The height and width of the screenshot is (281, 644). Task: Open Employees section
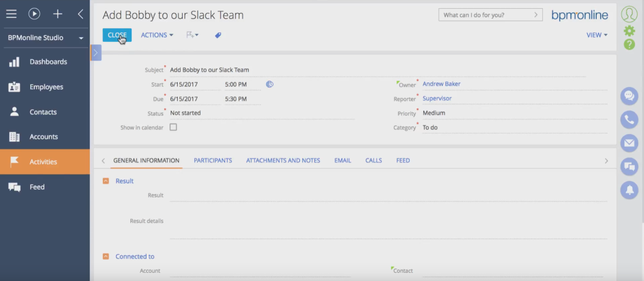[x=45, y=87]
